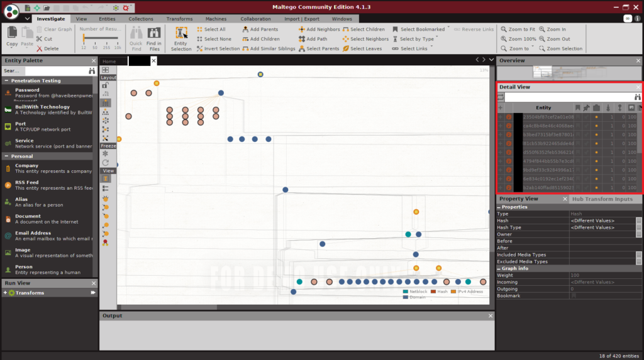Click the Entity Selection tool

pos(181,38)
